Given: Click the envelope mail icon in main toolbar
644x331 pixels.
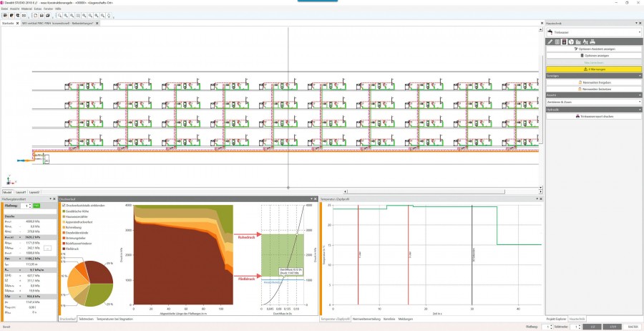Looking at the screenshot, I should click(x=24, y=16).
